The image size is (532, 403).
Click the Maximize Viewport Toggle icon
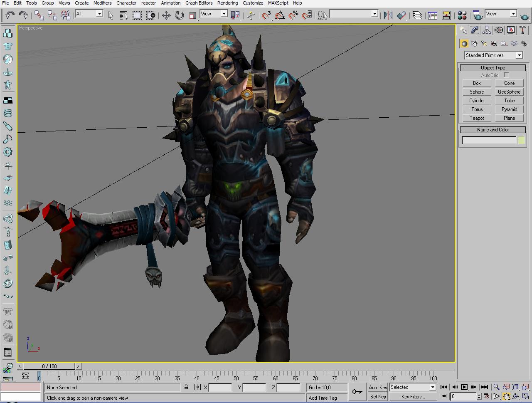(x=525, y=396)
